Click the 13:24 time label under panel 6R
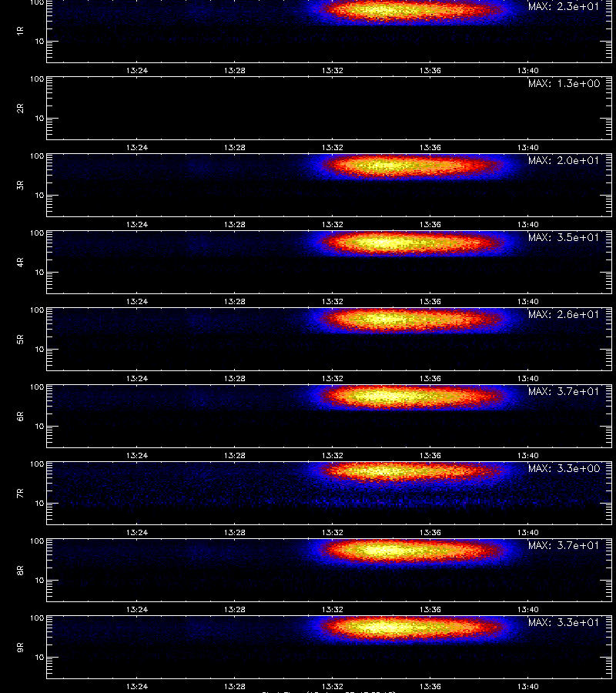The width and height of the screenshot is (616, 693). tap(136, 455)
